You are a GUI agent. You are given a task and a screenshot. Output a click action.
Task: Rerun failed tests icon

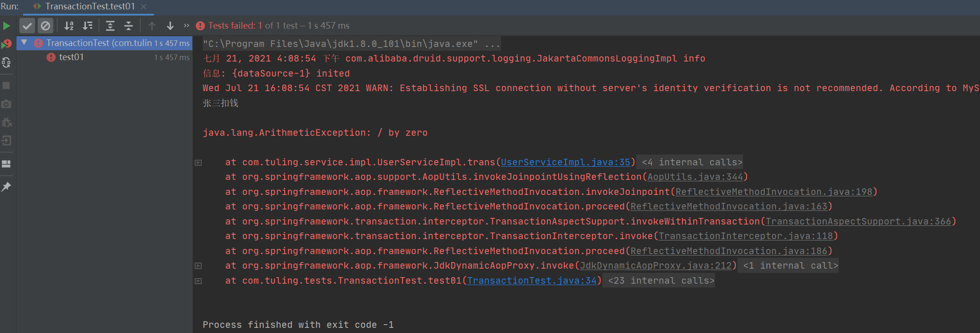click(7, 44)
